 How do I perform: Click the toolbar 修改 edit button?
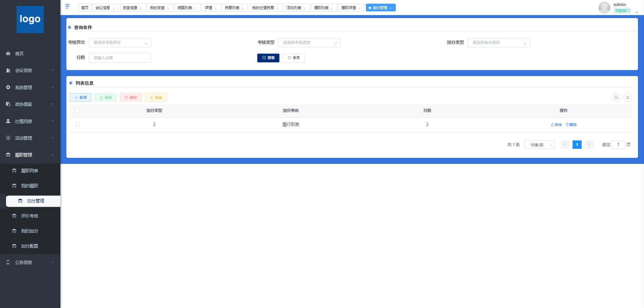click(106, 98)
